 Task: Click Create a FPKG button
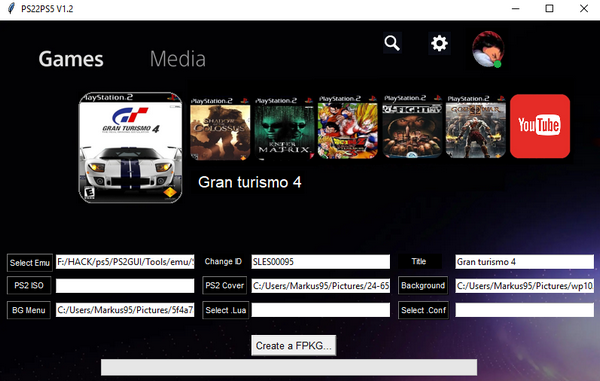[293, 345]
